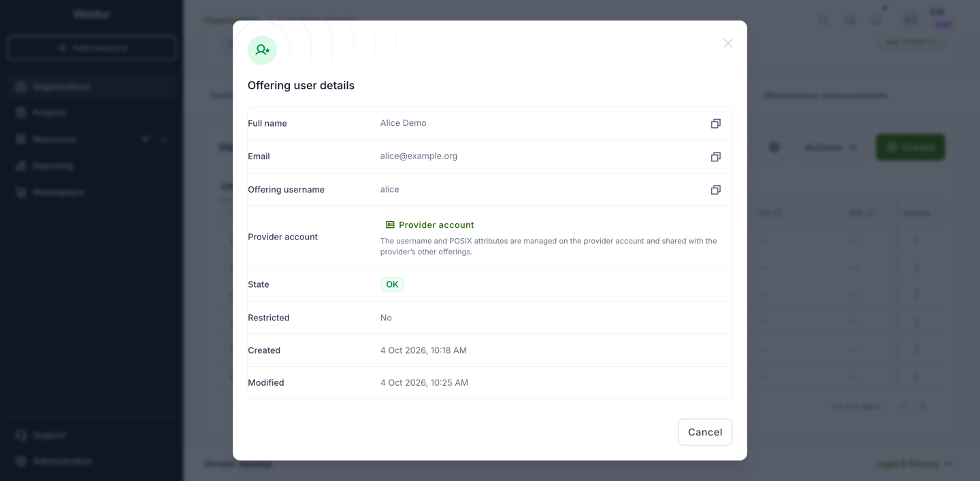This screenshot has height=481, width=980.
Task: Click the Modified date 4 Oct 2026, 10:25 AM
Action: coord(424,382)
